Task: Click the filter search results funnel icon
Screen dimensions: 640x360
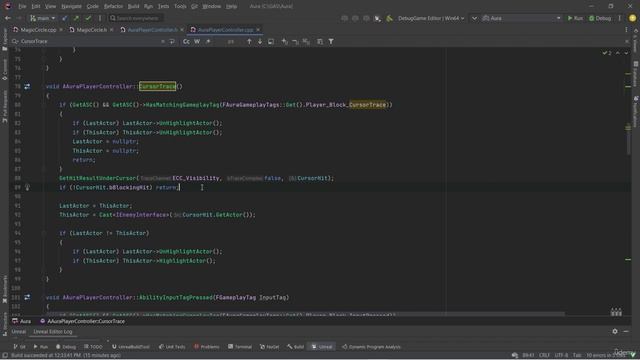Action: (331, 41)
